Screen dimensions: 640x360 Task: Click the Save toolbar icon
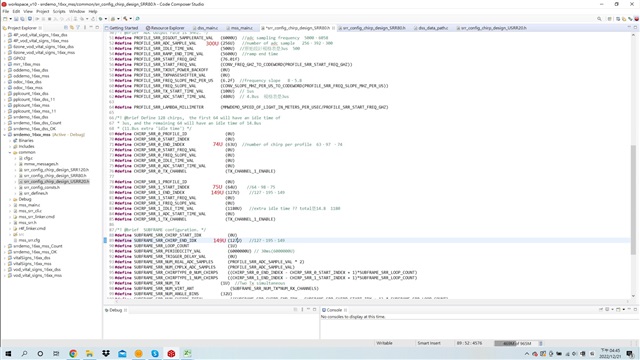pos(16,19)
